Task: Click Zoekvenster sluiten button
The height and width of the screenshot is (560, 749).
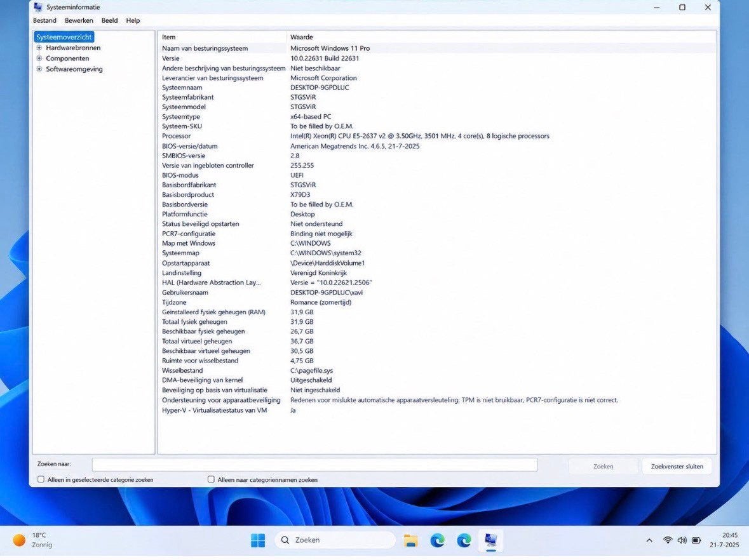Action: point(677,466)
